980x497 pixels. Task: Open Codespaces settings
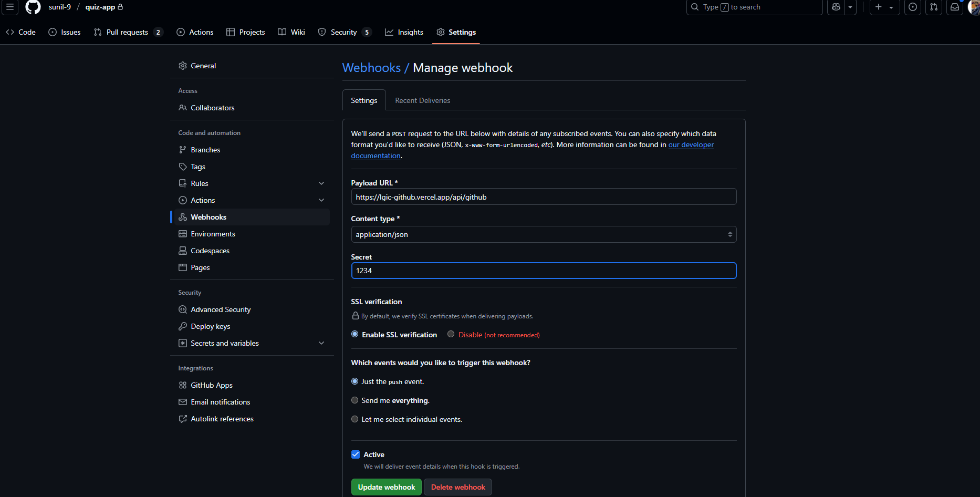pos(250,251)
